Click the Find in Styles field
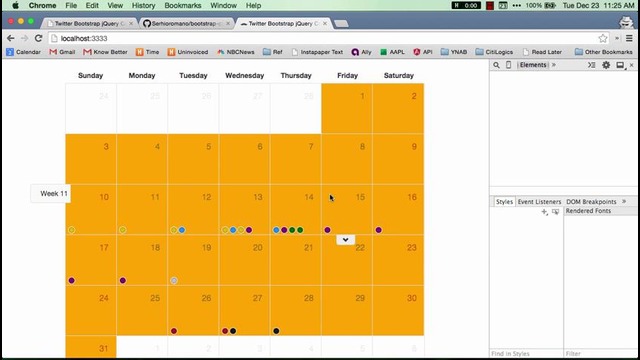This screenshot has height=360, width=640. coord(526,353)
